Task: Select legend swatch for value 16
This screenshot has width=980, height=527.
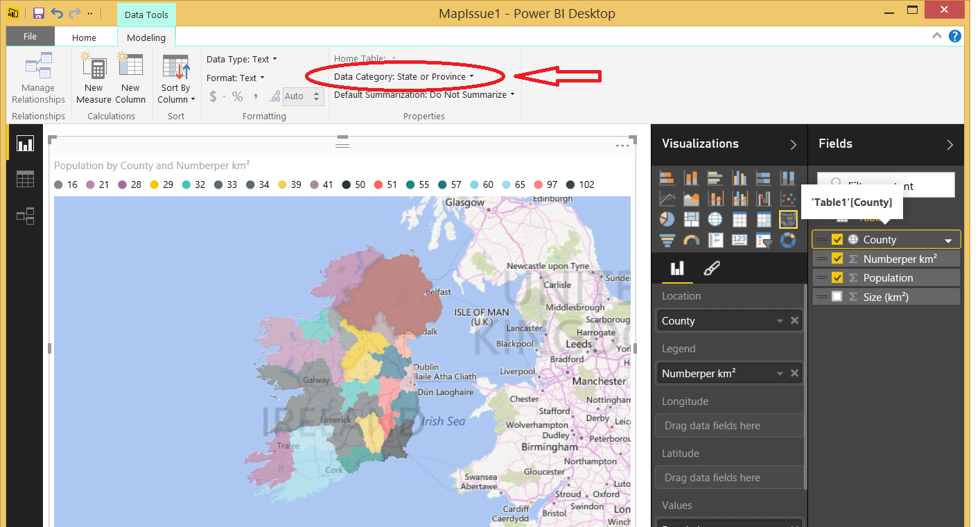Action: click(x=58, y=185)
